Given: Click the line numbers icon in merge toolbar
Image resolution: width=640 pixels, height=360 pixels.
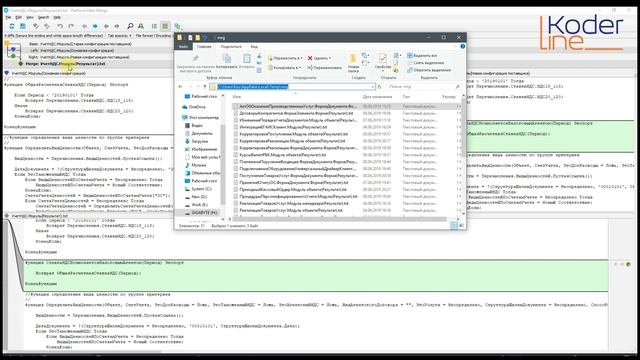Looking at the screenshot, I should click(154, 26).
